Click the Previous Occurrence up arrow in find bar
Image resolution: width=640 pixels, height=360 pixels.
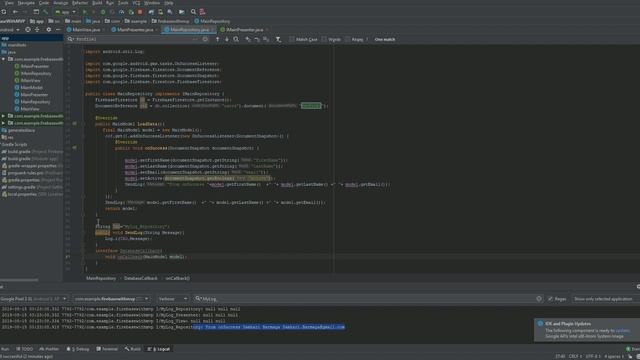(218, 39)
